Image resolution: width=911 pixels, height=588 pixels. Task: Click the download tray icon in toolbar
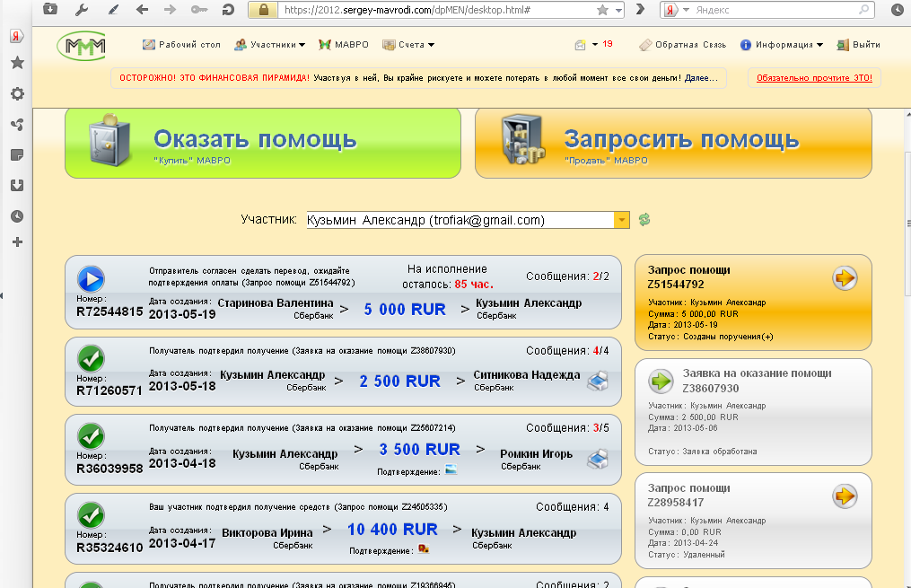click(x=50, y=9)
